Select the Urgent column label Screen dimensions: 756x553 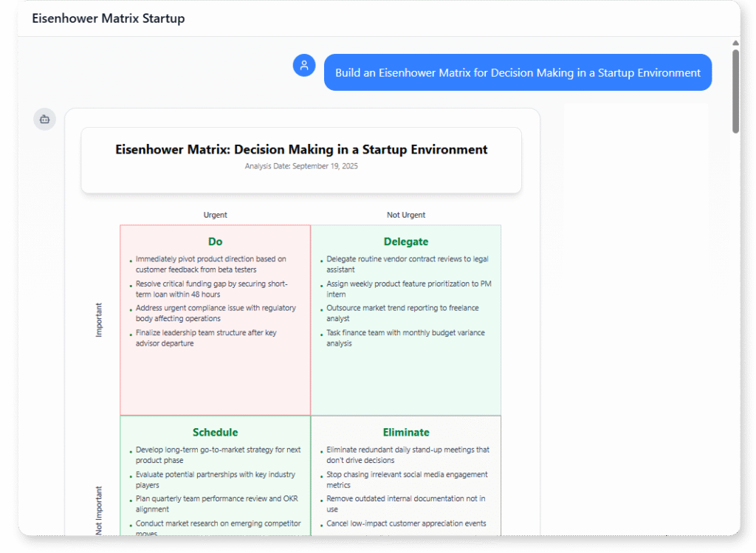coord(215,215)
